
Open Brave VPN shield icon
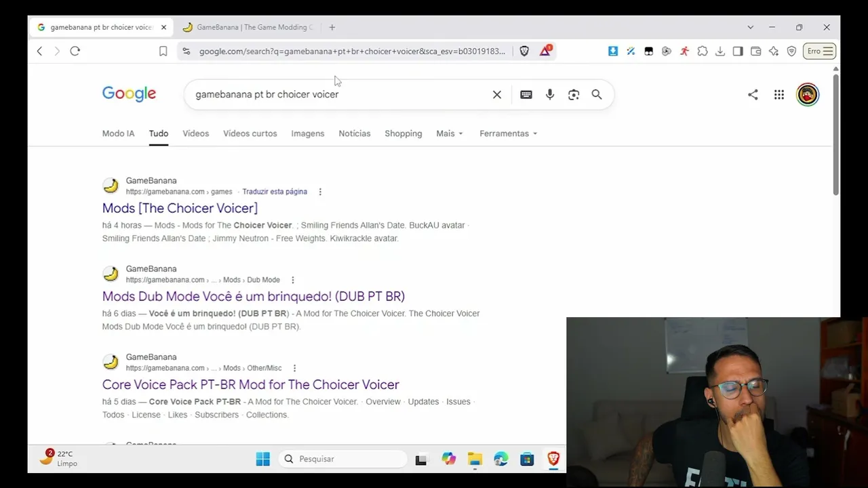click(x=791, y=51)
